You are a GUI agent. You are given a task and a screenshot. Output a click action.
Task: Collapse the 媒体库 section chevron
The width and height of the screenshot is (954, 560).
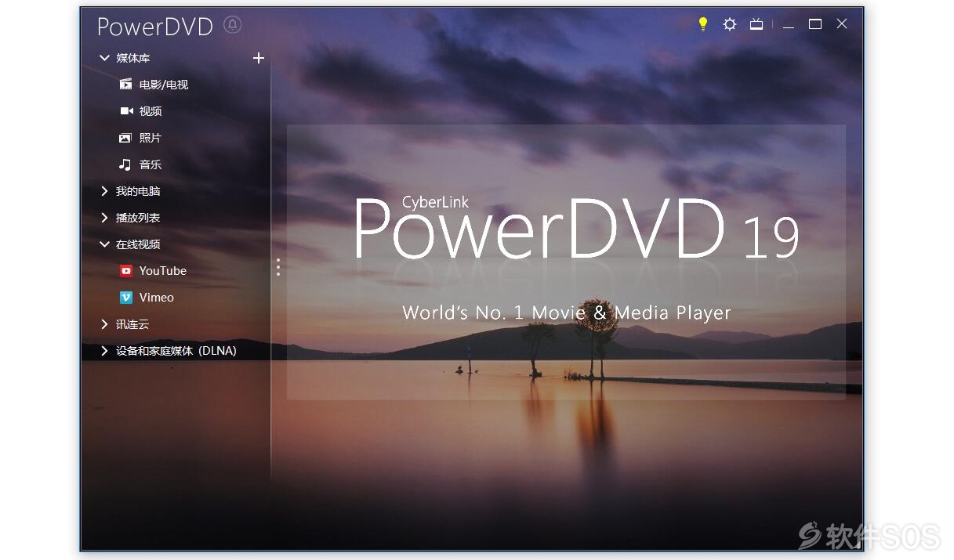pos(104,58)
